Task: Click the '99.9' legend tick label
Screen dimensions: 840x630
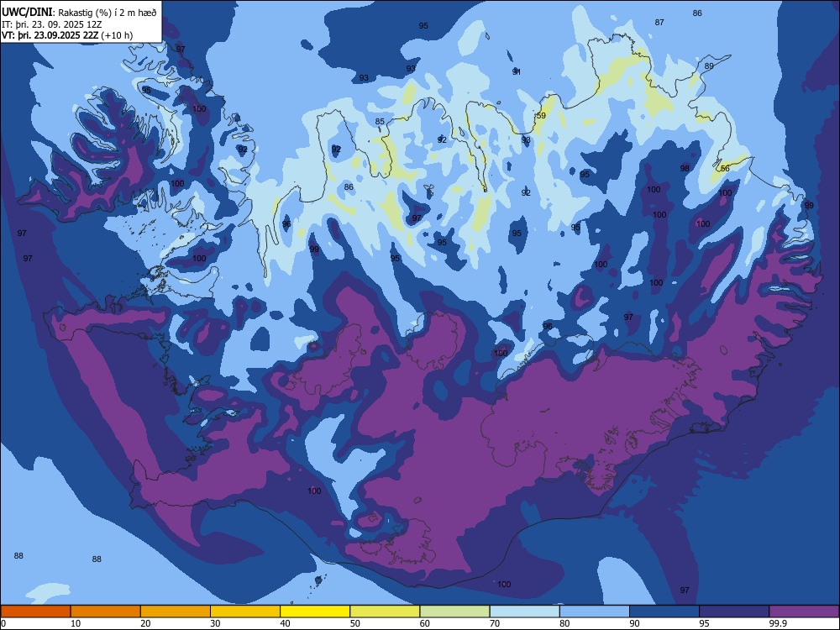Action: 777,623
